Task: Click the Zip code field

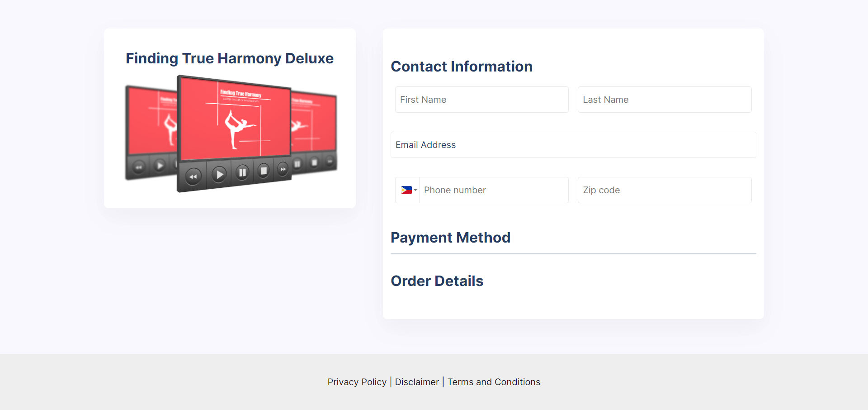Action: coord(665,190)
